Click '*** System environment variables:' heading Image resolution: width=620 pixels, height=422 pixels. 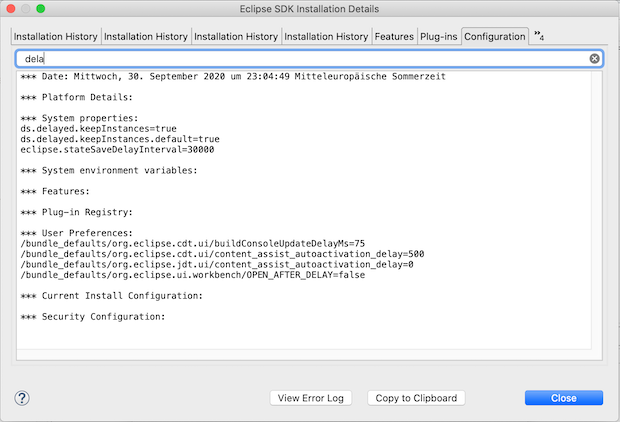109,170
